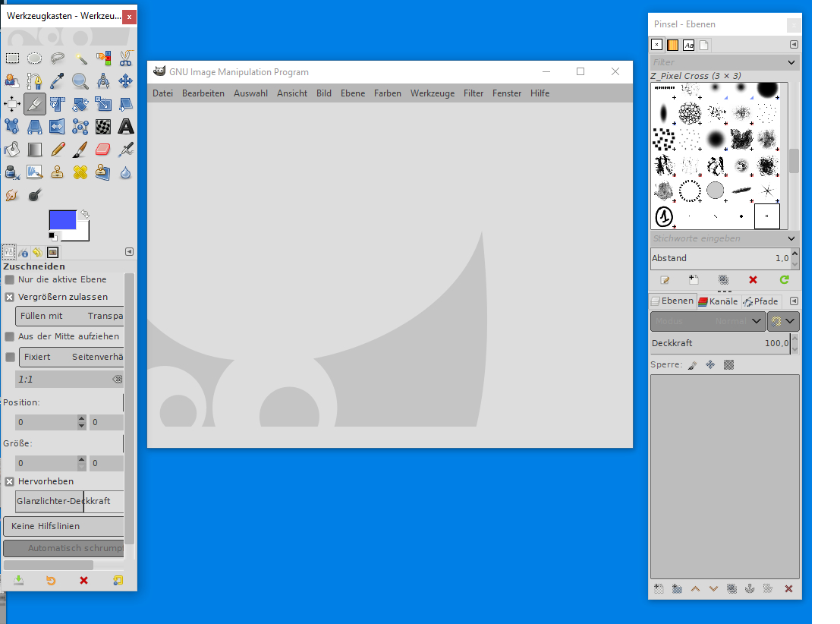The image size is (840, 624).
Task: Select the Heal tool bandage icon
Action: [x=80, y=172]
